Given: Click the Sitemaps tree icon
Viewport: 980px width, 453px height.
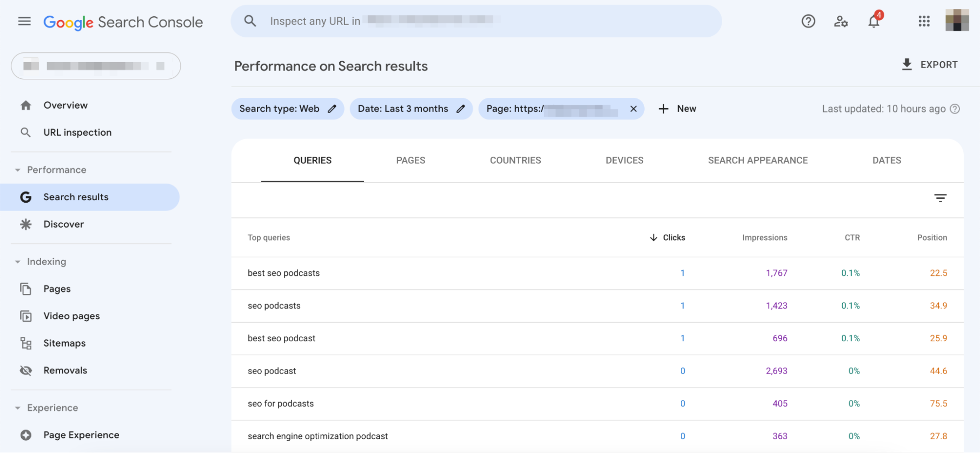Looking at the screenshot, I should click(x=25, y=343).
